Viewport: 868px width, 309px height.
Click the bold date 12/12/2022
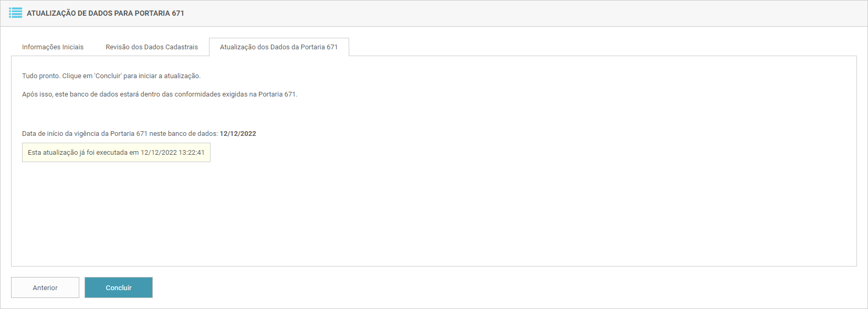(x=238, y=134)
